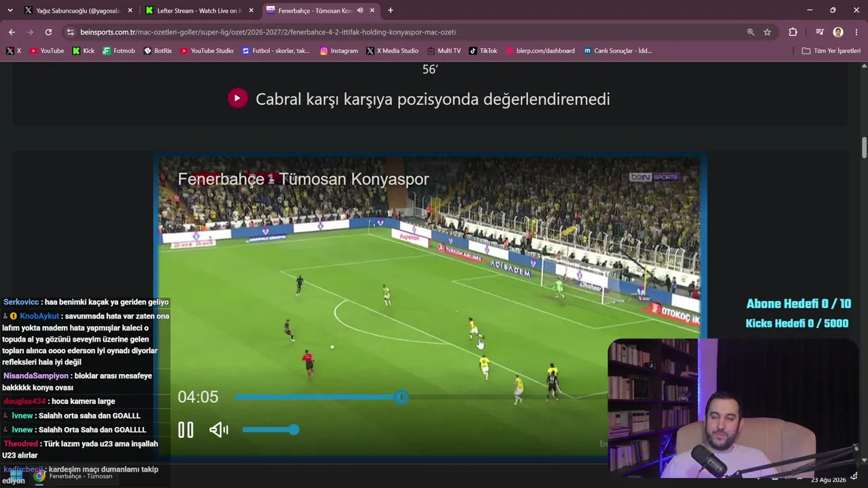Mute the Fenerbahçe tab audio icon
Viewport: 868px width, 488px height.
(359, 11)
